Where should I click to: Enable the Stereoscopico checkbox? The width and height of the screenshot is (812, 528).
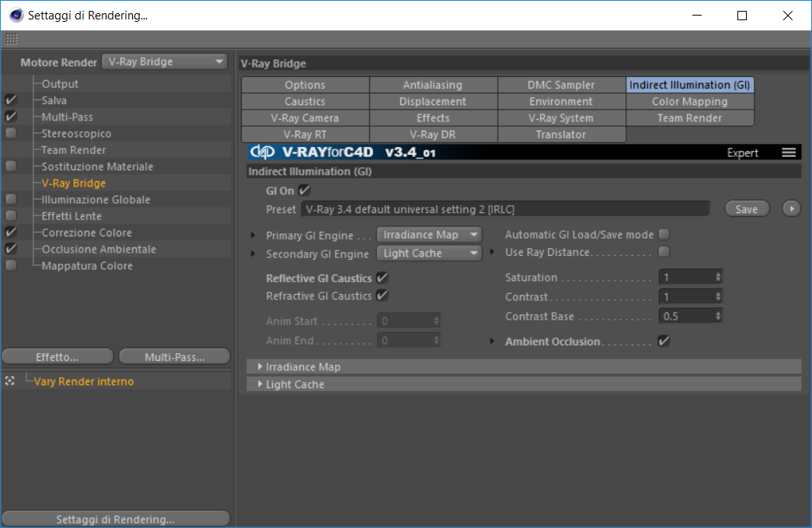(x=11, y=133)
